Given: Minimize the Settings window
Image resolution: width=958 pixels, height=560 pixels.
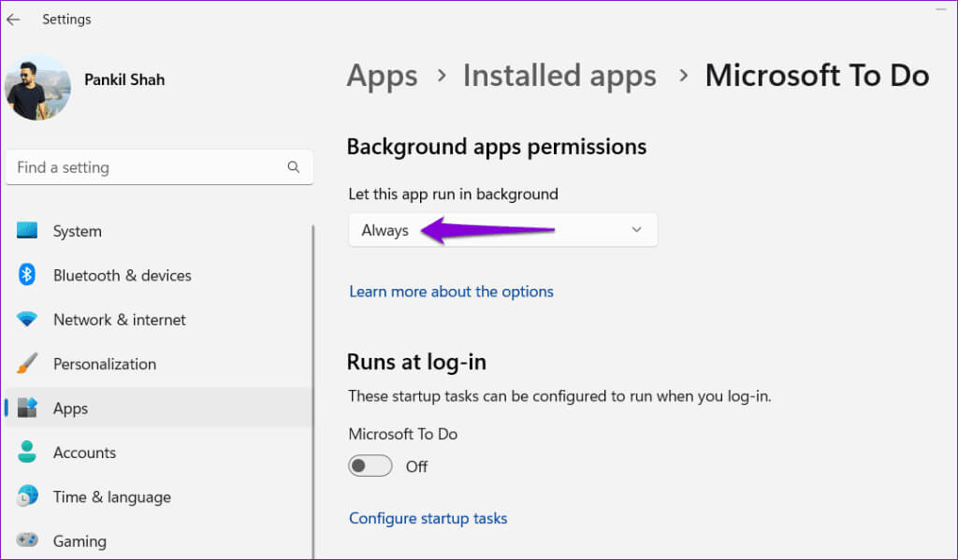Looking at the screenshot, I should click(941, 9).
